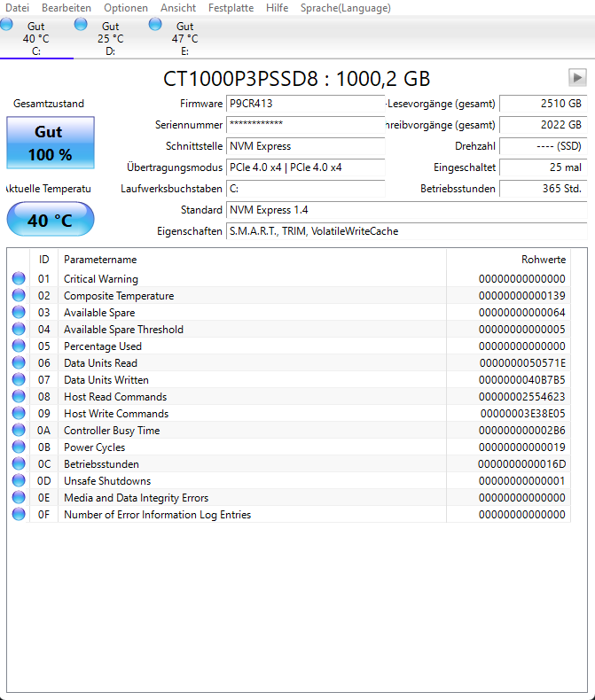The height and width of the screenshot is (700, 595).
Task: Click total writes value 2022 GB
Action: tap(544, 125)
